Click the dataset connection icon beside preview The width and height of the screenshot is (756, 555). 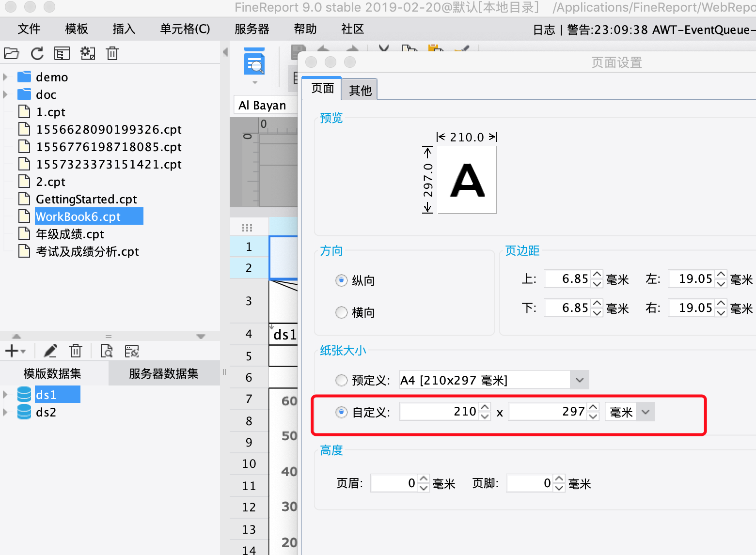click(x=132, y=351)
